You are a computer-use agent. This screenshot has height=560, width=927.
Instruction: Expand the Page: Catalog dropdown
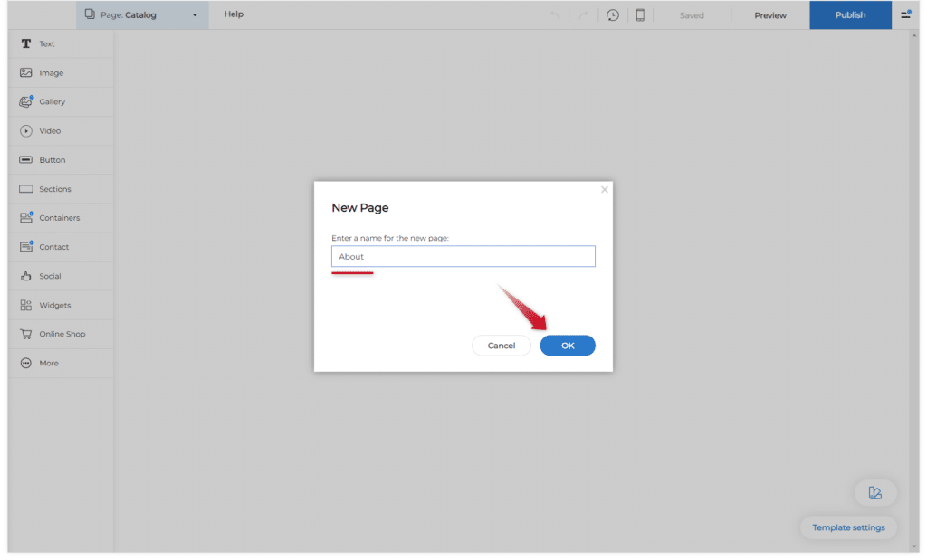click(x=141, y=14)
